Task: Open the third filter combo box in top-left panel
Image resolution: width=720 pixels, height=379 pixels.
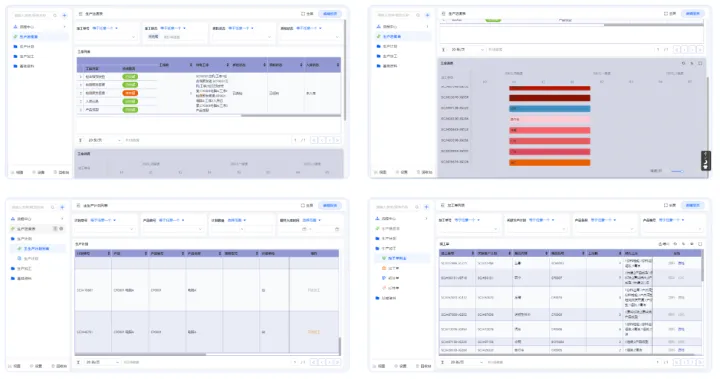Action: 242,37
